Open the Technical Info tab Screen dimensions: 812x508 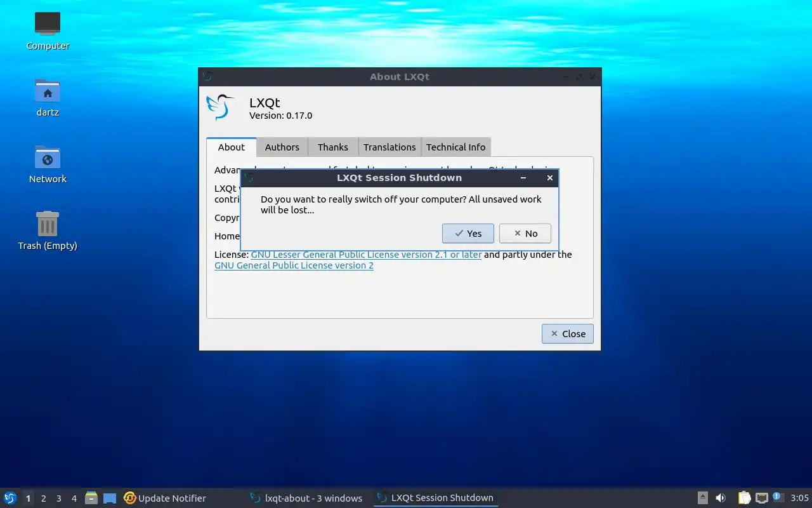[x=455, y=147]
